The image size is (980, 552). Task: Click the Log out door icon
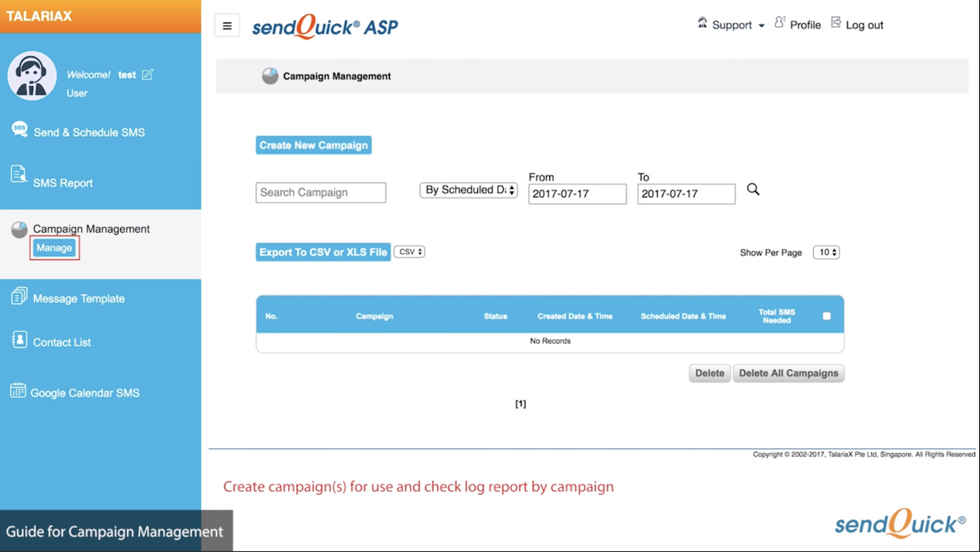click(x=836, y=22)
